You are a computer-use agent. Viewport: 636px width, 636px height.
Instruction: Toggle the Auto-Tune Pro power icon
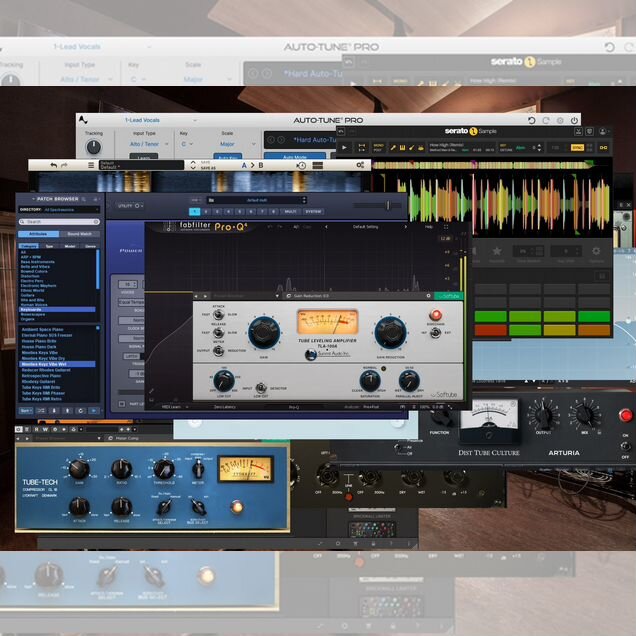tap(574, 120)
